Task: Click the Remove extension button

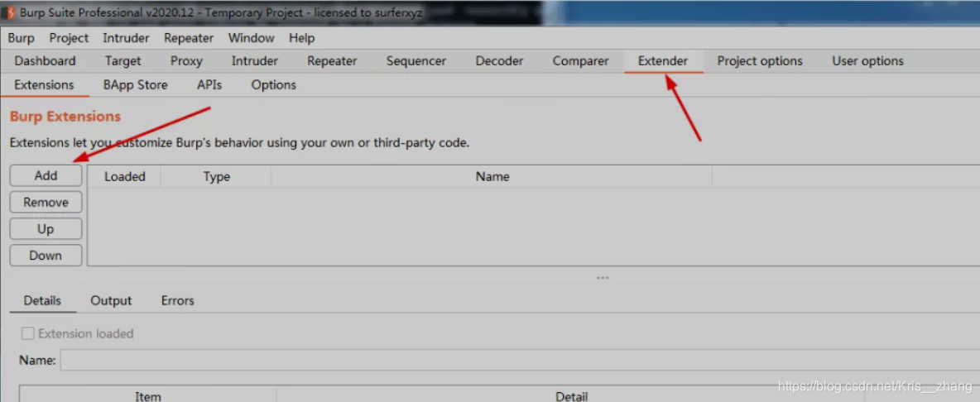Action: [46, 203]
